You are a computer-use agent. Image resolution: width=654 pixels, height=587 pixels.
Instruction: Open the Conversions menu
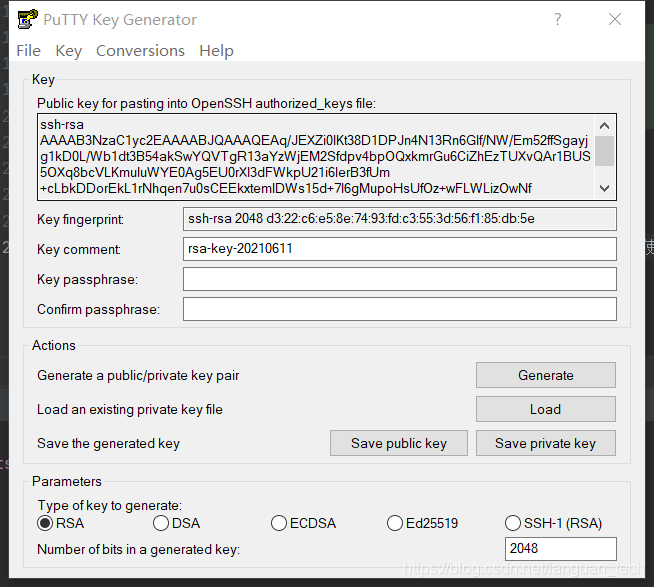140,51
